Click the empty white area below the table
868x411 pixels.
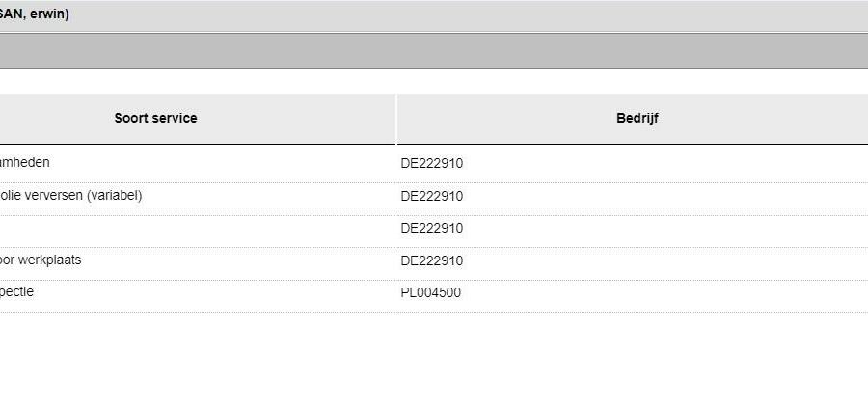(434, 361)
